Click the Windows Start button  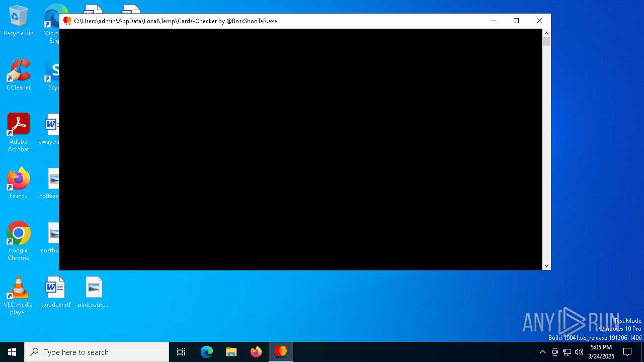[x=12, y=352]
